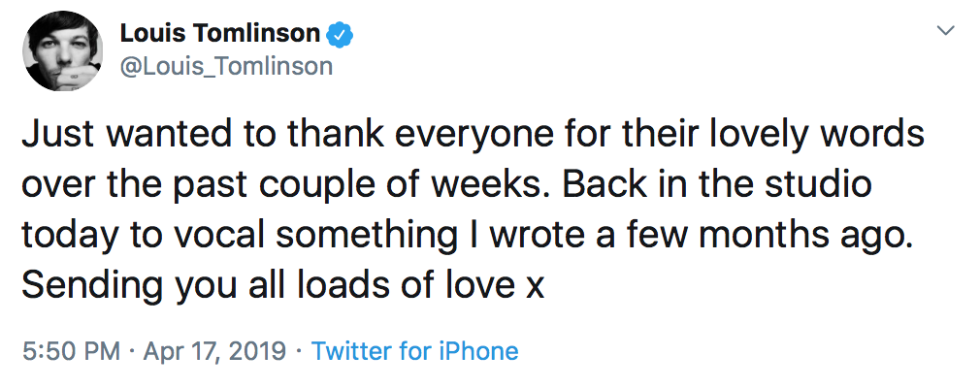The height and width of the screenshot is (388, 980).
Task: Click the dot separator after 5:50 PM
Action: 131,351
